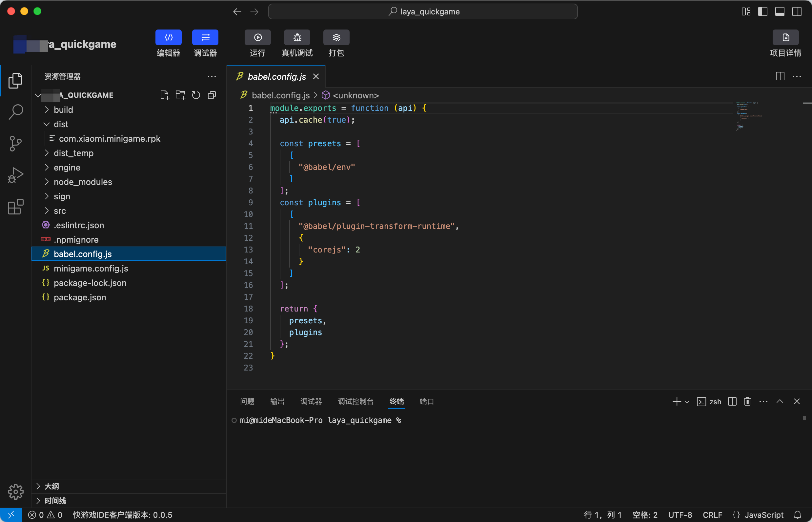The image size is (812, 522).
Task: Expand the node_modules folder
Action: coord(82,182)
